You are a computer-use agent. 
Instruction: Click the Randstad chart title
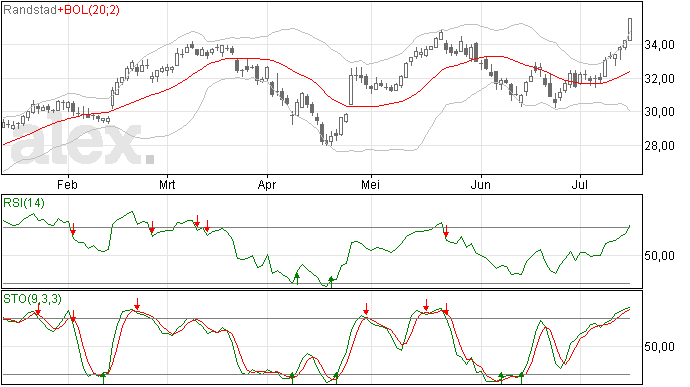pyautogui.click(x=30, y=10)
